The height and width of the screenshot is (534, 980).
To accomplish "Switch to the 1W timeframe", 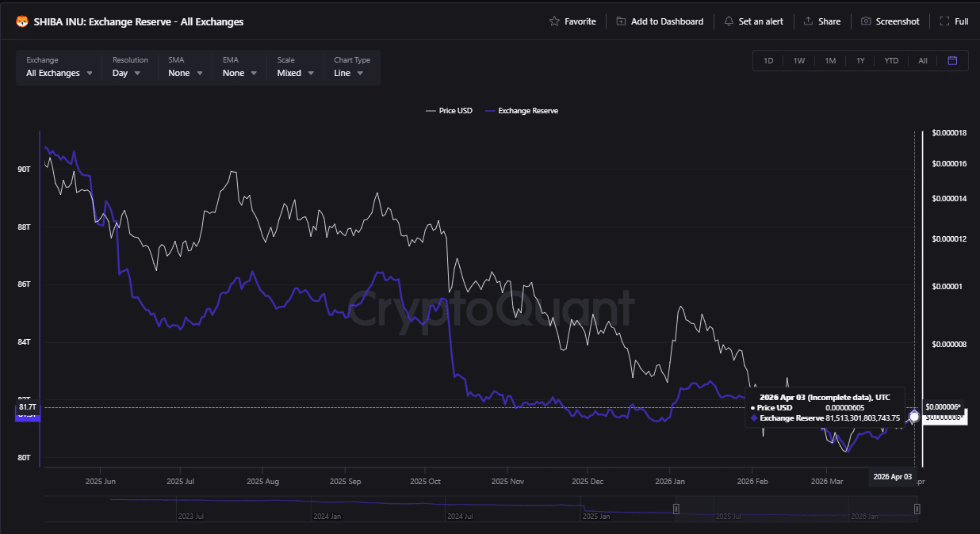I will pyautogui.click(x=798, y=60).
